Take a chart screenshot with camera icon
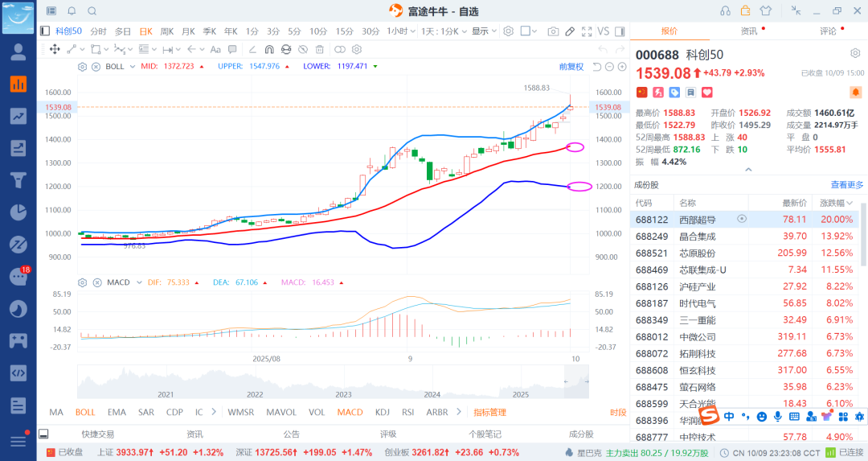This screenshot has height=461, width=868. pos(553,31)
